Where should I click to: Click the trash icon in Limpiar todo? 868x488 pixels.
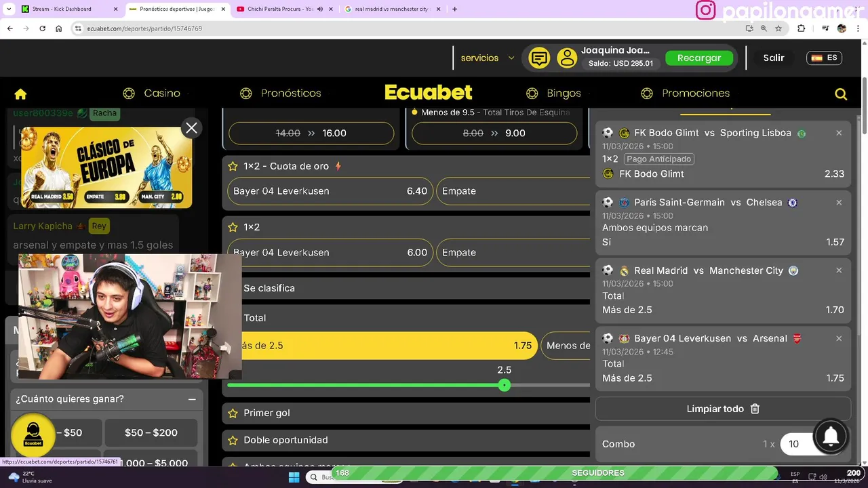pyautogui.click(x=755, y=409)
